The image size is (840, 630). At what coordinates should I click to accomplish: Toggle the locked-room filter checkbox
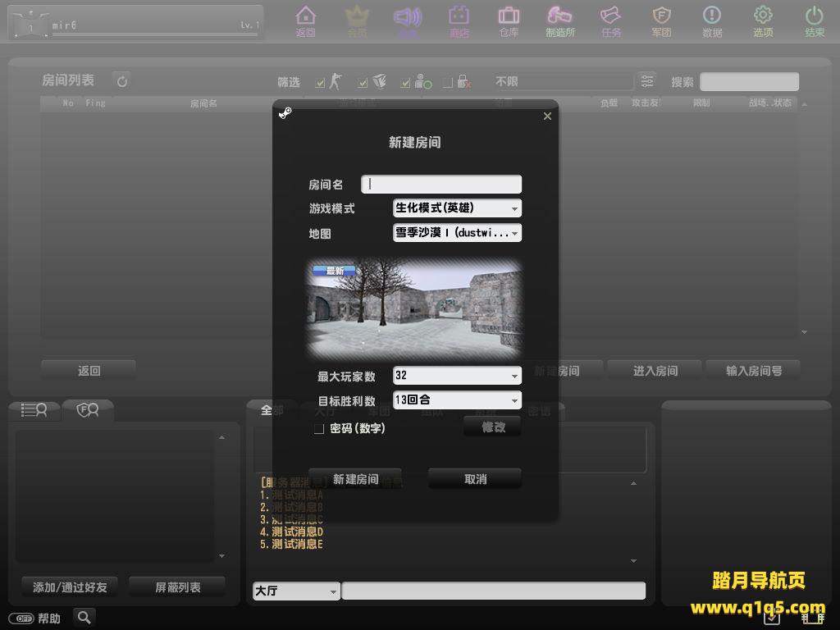(x=448, y=82)
